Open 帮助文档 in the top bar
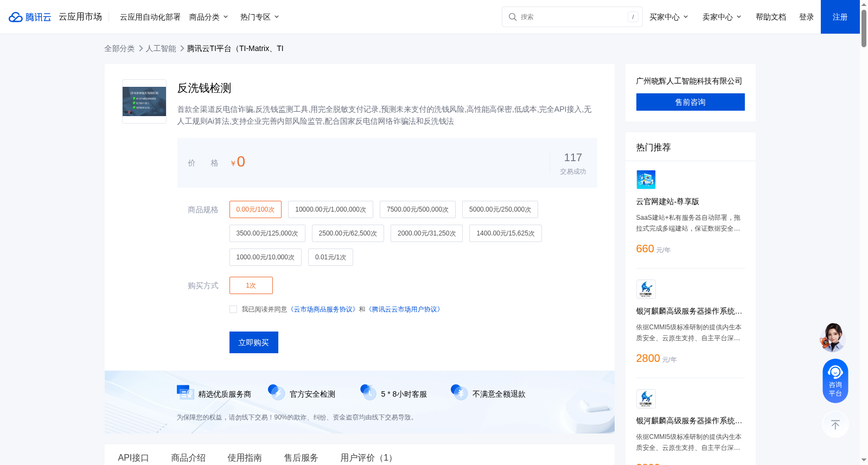 tap(771, 17)
